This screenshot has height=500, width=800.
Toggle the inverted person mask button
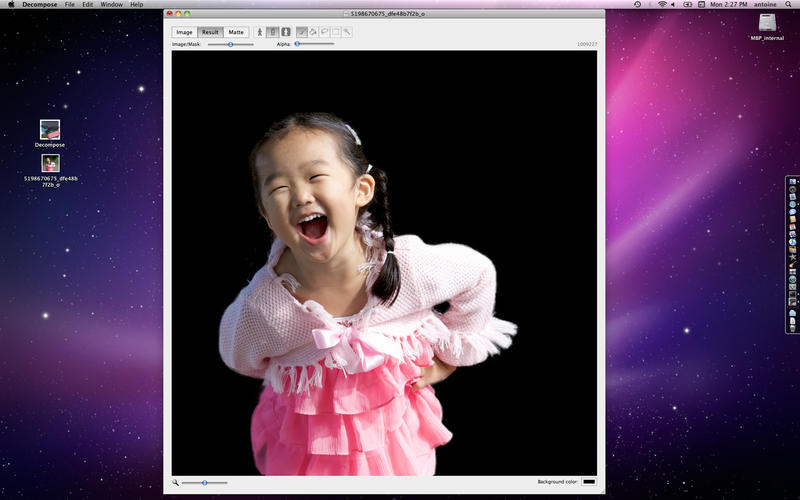[x=285, y=32]
